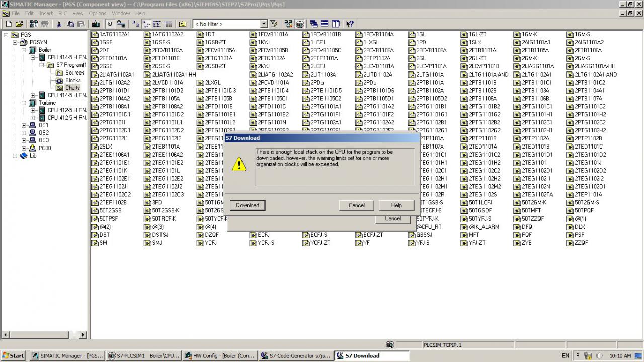This screenshot has height=362, width=644.
Task: Open the PLC menu
Action: click(x=63, y=13)
